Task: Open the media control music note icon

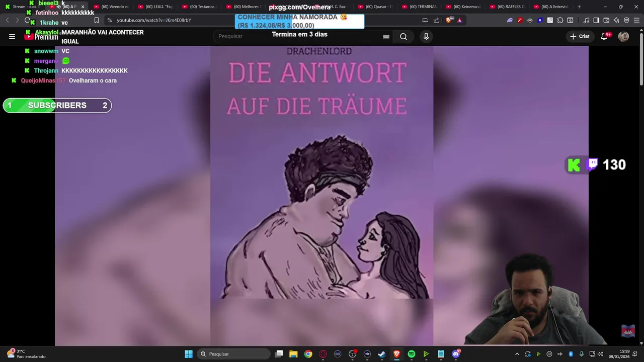Action: pyautogui.click(x=586, y=20)
